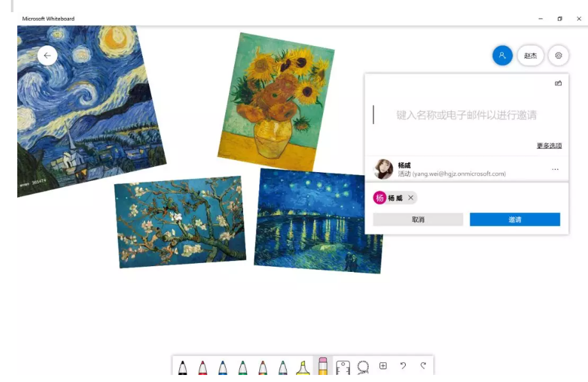Screen dimensions: 588x382
Task: Show the ruler tool
Action: [343, 367]
